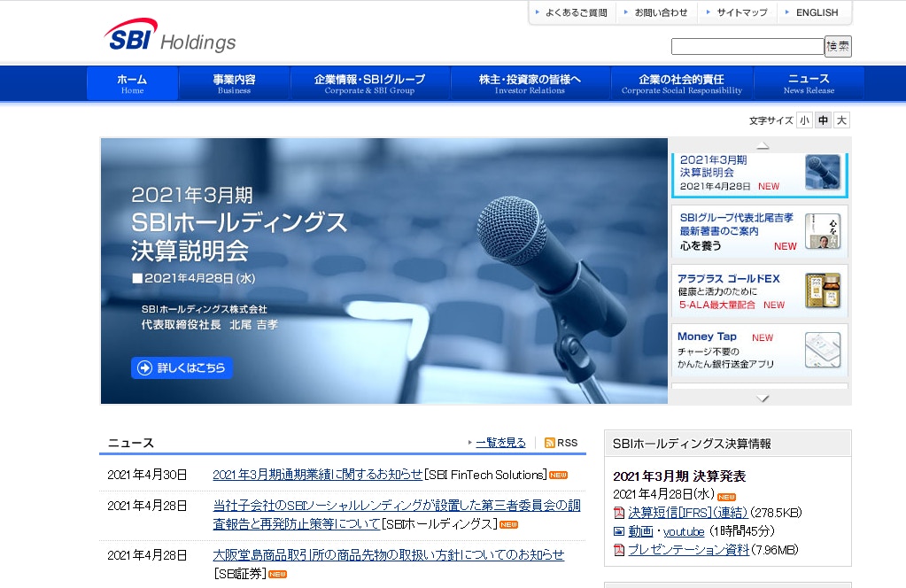This screenshot has width=906, height=588.
Task: Click the PDF icon beside プレゼンテーション資料
Action: click(619, 550)
